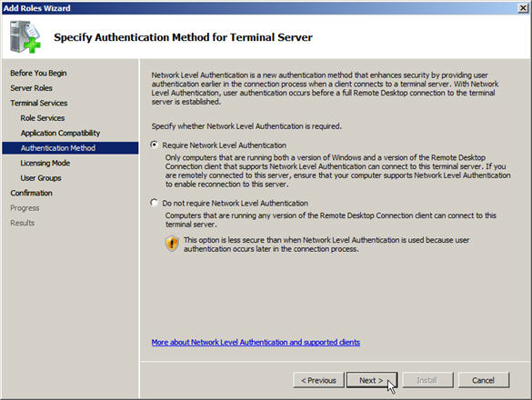Image resolution: width=532 pixels, height=400 pixels.
Task: Click the grayed-out Results step
Action: pyautogui.click(x=23, y=223)
